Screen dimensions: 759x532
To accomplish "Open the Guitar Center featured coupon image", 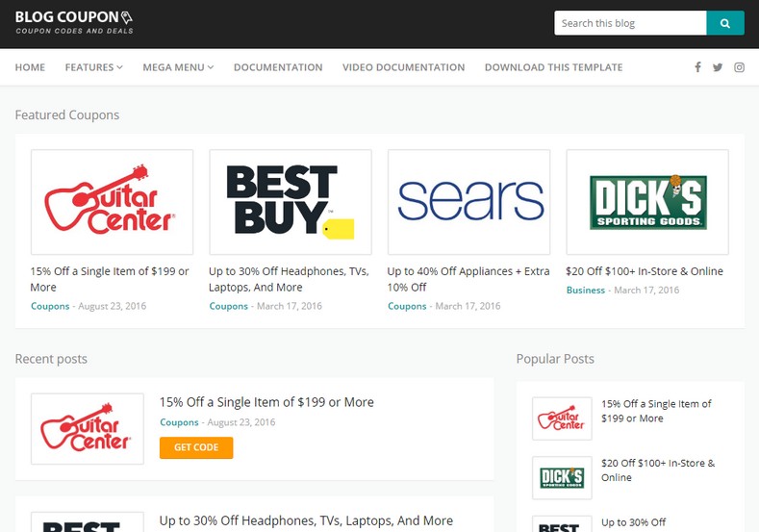I will [112, 202].
